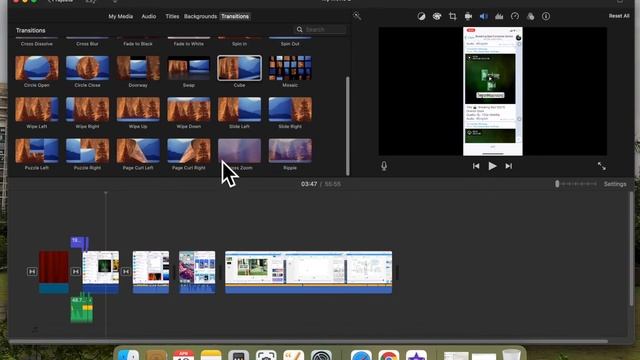The width and height of the screenshot is (640, 360).
Task: Click the Fade to Black label
Action: point(138,44)
